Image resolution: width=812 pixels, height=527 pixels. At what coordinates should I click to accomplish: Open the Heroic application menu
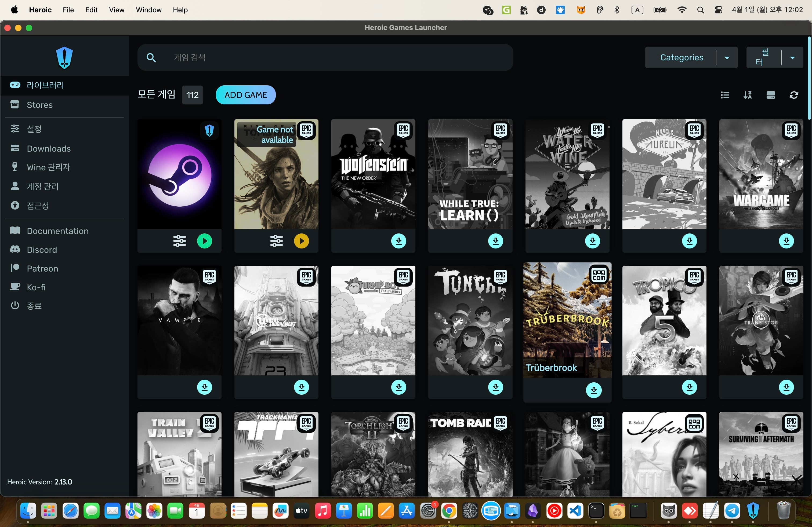point(40,10)
